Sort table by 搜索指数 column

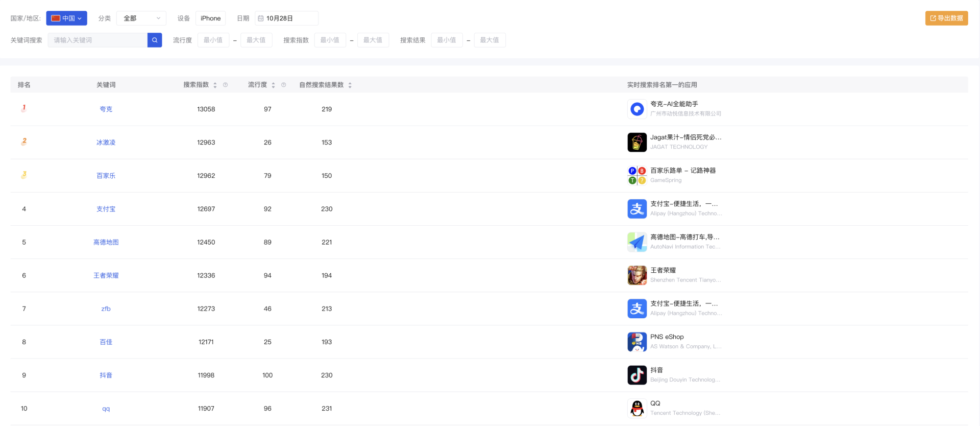215,85
